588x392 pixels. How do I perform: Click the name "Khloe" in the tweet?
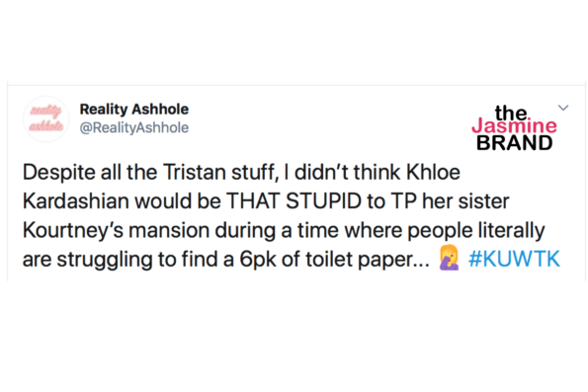(433, 173)
